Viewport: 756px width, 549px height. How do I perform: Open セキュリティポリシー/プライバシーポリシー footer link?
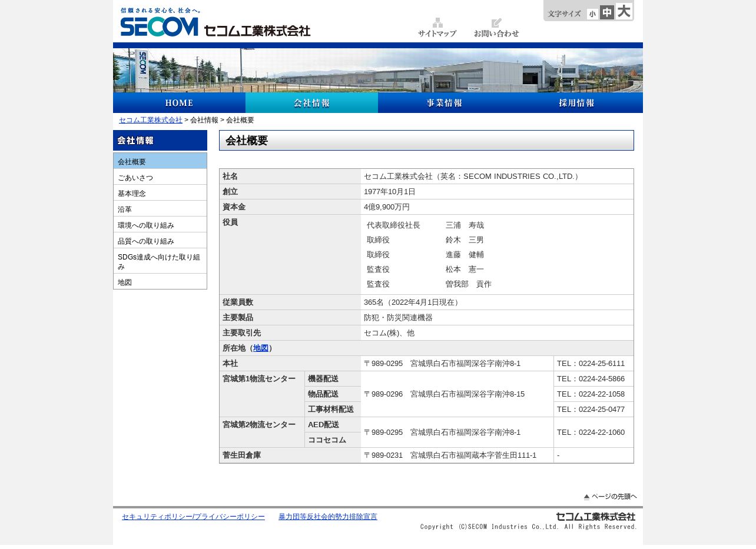[193, 517]
